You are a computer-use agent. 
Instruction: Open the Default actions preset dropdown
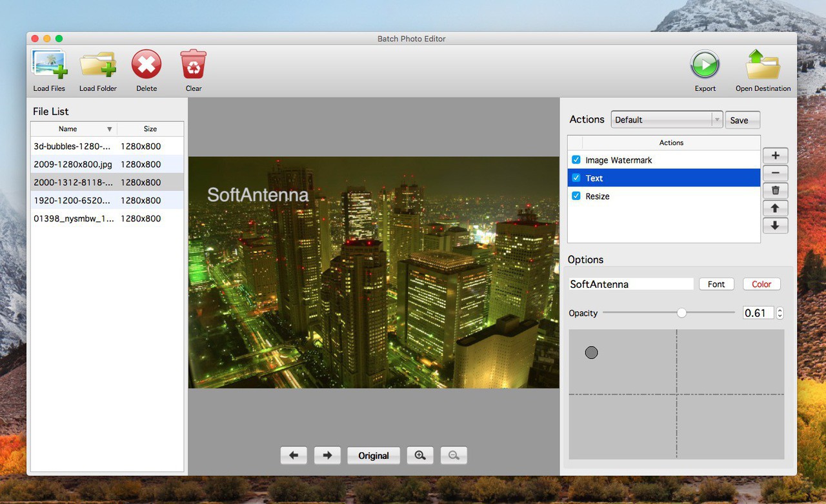666,120
